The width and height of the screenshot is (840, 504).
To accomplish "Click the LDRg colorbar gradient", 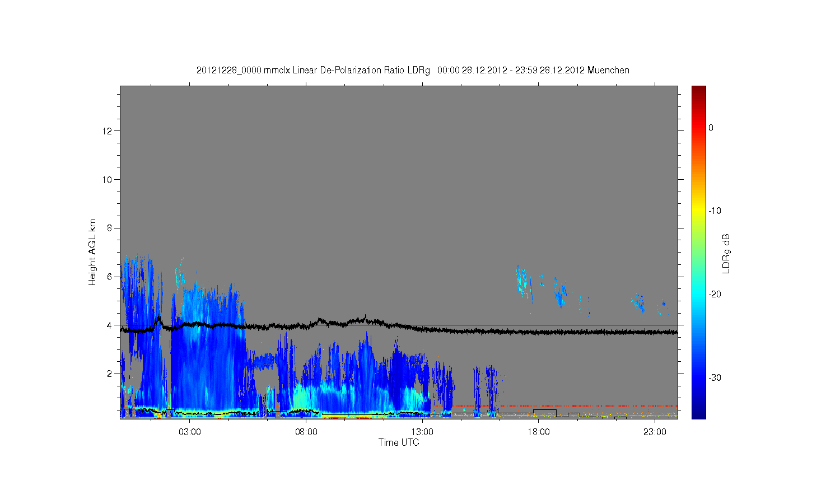I will pos(698,252).
